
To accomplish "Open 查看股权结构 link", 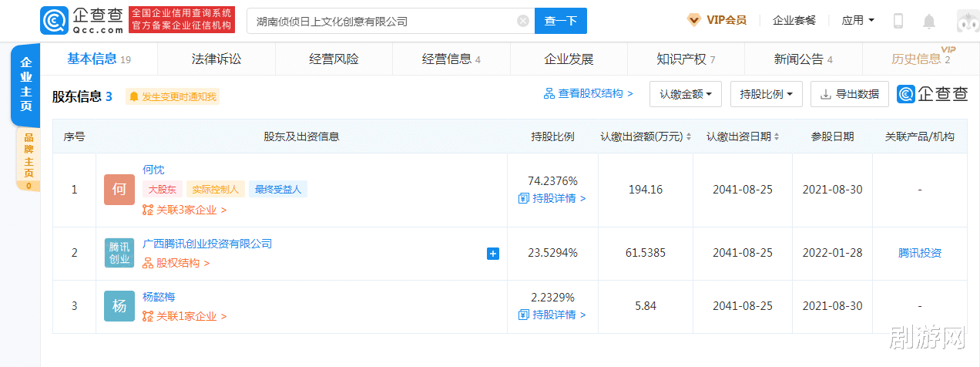I will [589, 93].
